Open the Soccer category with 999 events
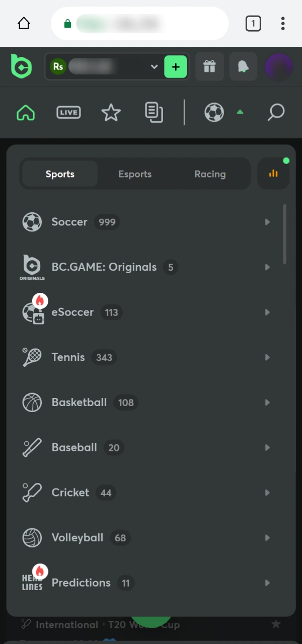The height and width of the screenshot is (644, 302). (x=69, y=222)
